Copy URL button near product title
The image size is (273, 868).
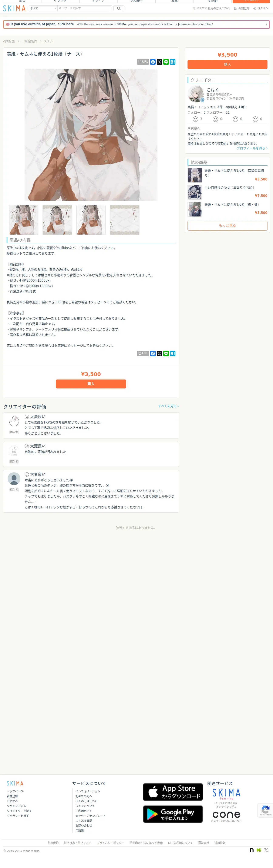143,62
